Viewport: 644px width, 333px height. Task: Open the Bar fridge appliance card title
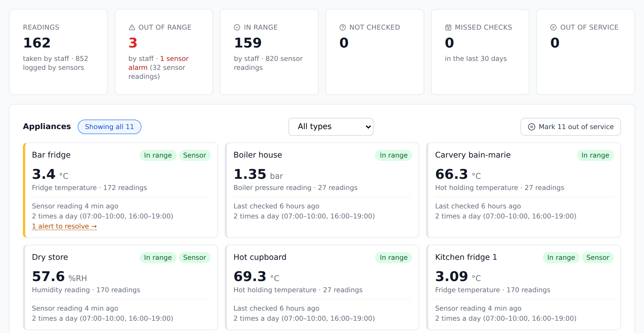click(x=51, y=155)
